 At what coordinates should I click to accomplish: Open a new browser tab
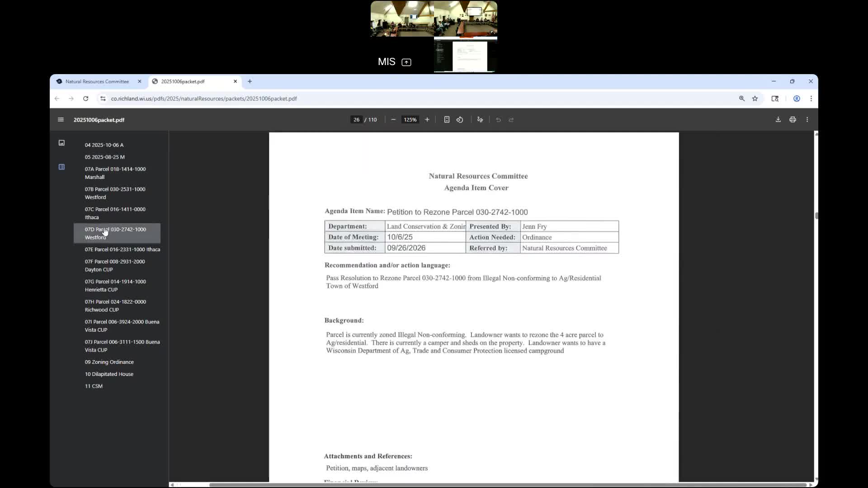point(250,81)
